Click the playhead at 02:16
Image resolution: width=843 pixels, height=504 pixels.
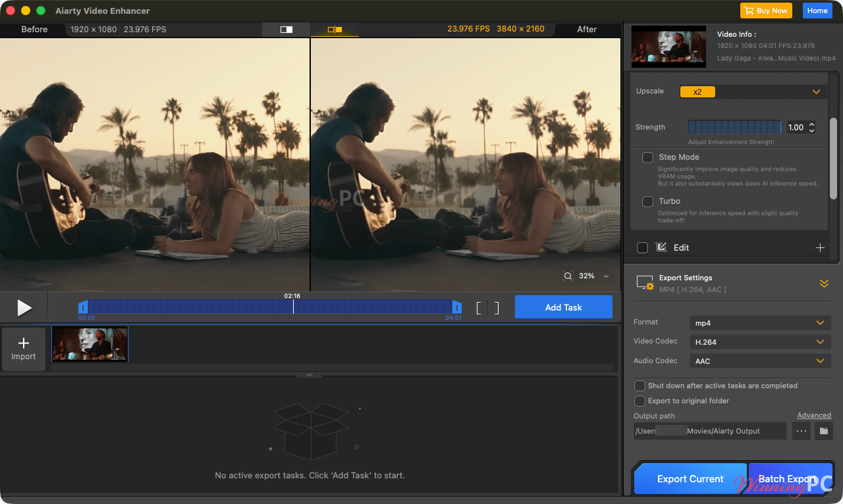coord(293,307)
